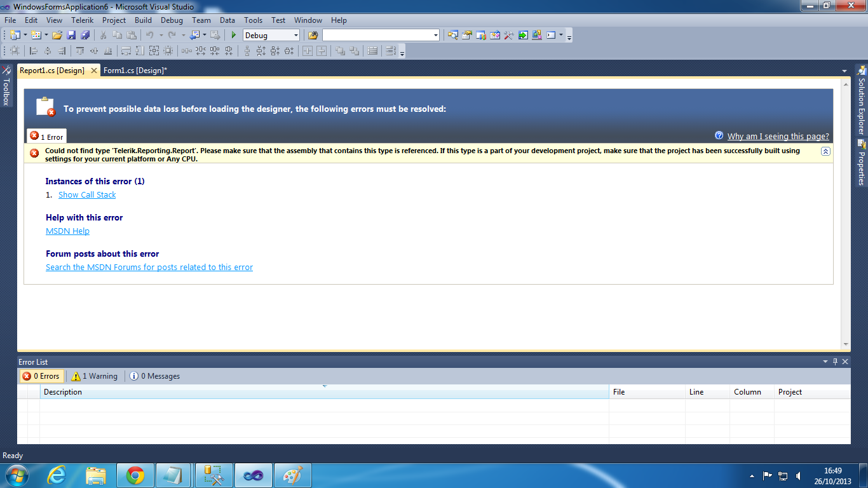The height and width of the screenshot is (488, 868).
Task: Expand the New Project dropdown arrow
Action: click(25, 36)
